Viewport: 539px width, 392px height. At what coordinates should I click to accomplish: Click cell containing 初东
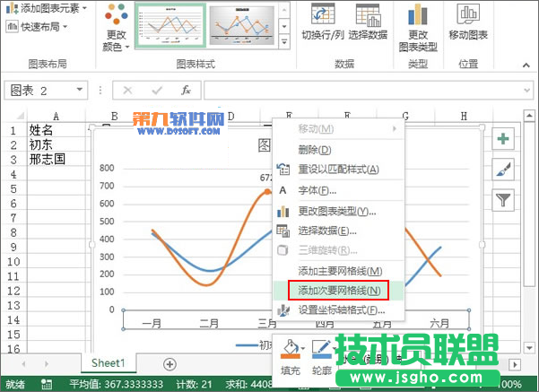tap(56, 144)
